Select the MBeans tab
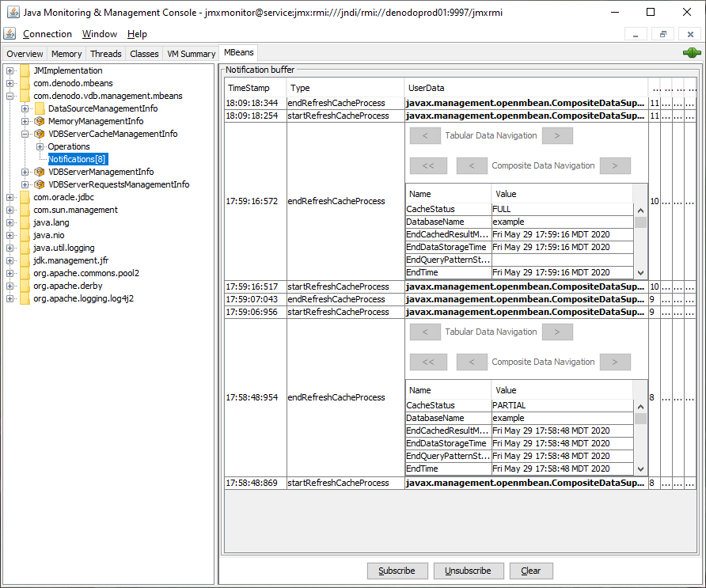This screenshot has width=706, height=588. click(239, 52)
